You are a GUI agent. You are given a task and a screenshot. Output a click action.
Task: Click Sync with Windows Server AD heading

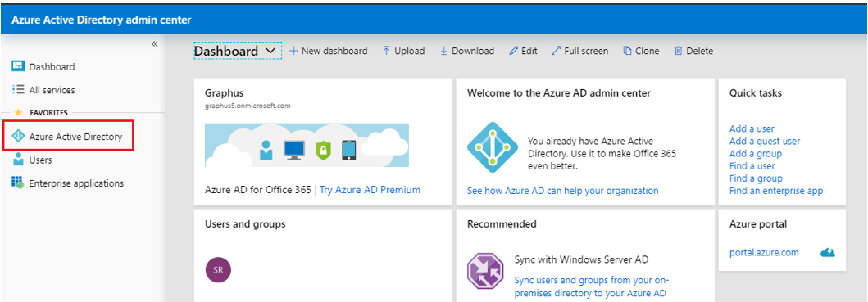tap(581, 259)
